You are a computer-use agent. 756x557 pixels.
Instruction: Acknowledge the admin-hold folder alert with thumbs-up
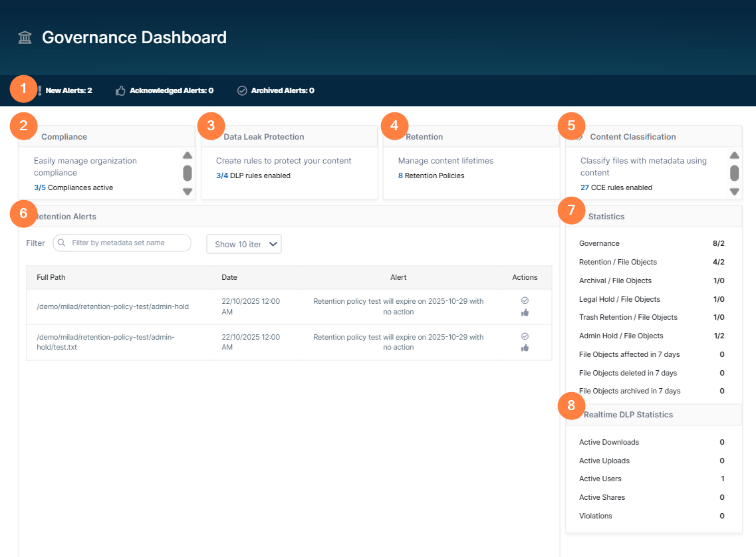(525, 312)
